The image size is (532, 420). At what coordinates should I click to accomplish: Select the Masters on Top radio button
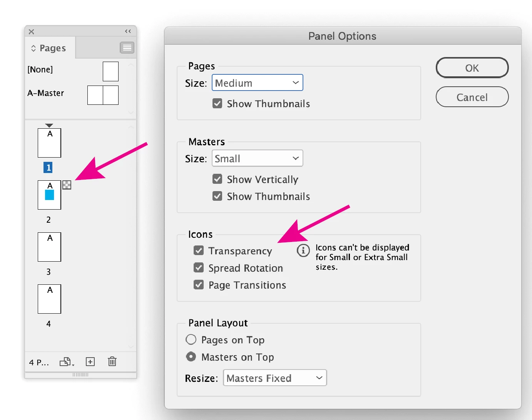tap(191, 357)
